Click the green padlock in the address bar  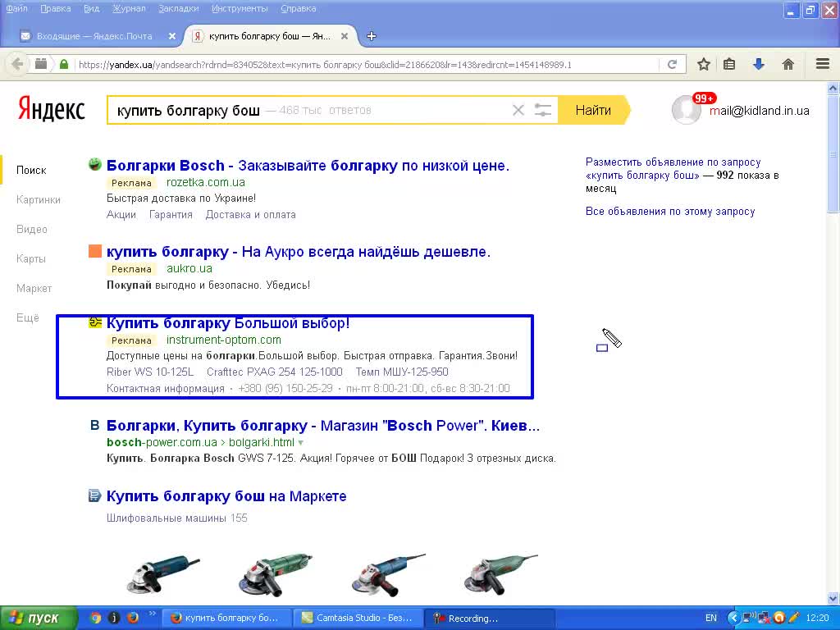64,65
